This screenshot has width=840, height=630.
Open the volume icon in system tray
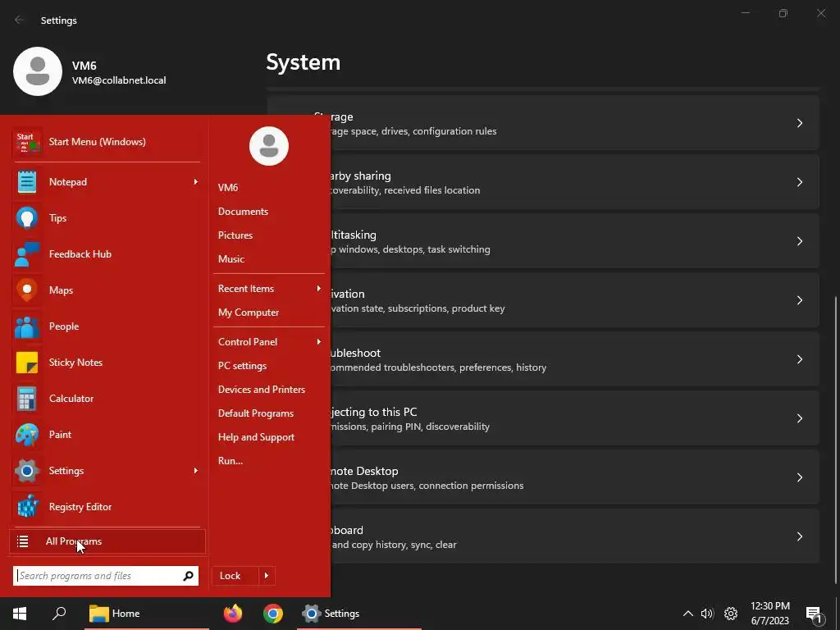707,614
